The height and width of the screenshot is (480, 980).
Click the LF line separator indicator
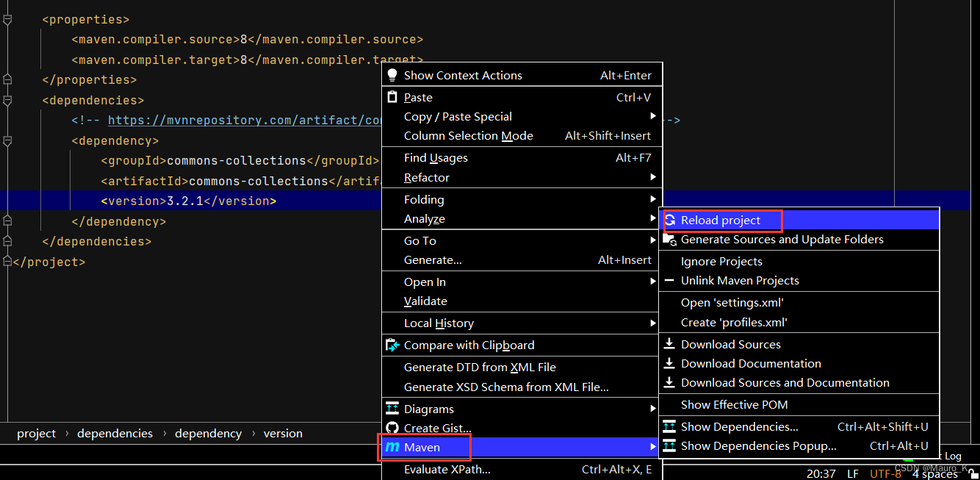(852, 473)
